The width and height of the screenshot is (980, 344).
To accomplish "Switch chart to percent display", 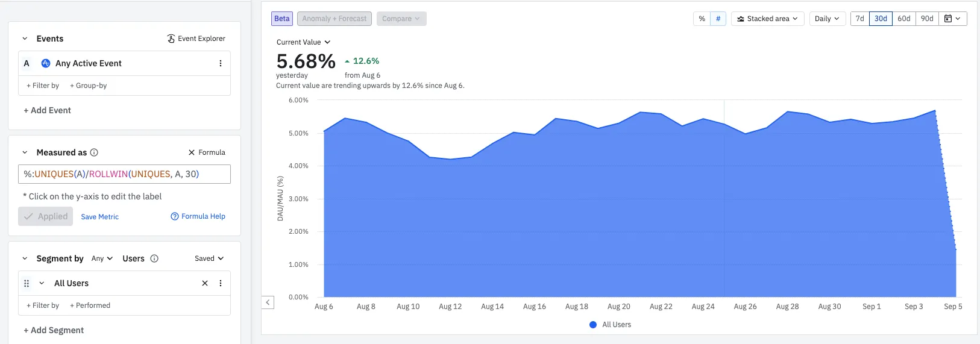I will click(x=702, y=19).
